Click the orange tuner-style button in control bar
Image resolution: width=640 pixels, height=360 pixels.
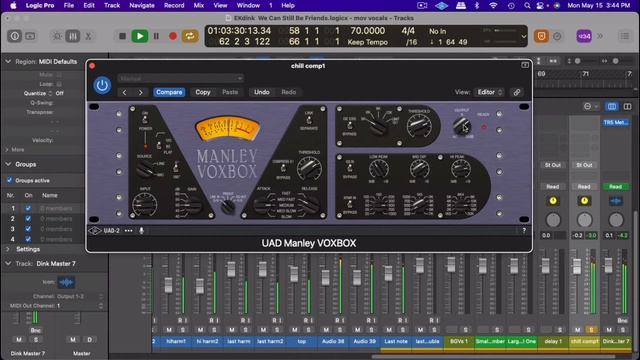[541, 36]
